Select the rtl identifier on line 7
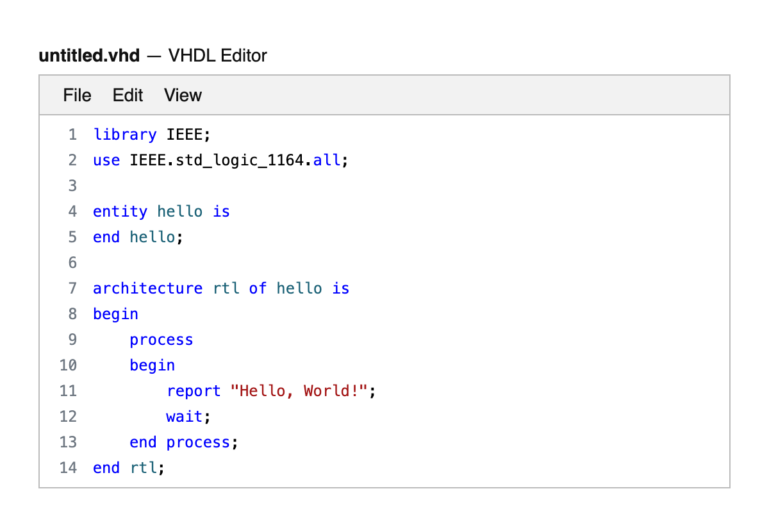 click(x=226, y=288)
